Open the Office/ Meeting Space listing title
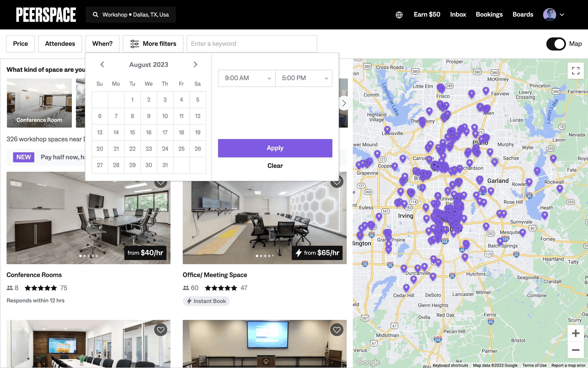 (x=215, y=275)
